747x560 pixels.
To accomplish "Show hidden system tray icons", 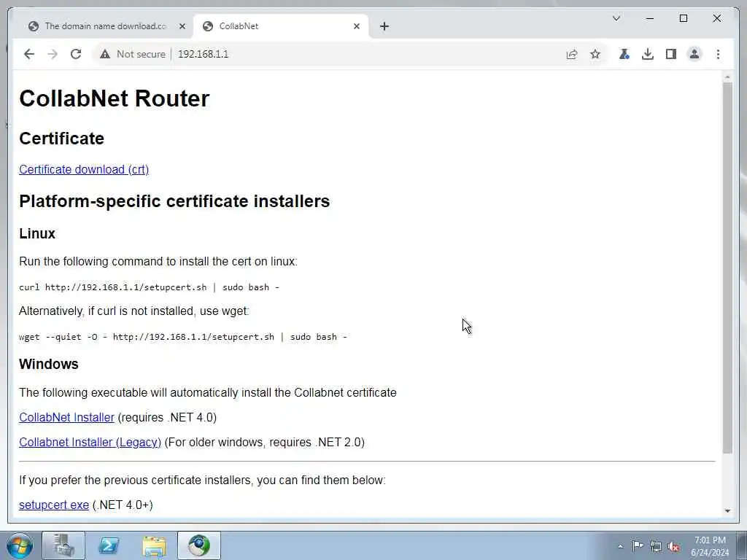I will 620,546.
